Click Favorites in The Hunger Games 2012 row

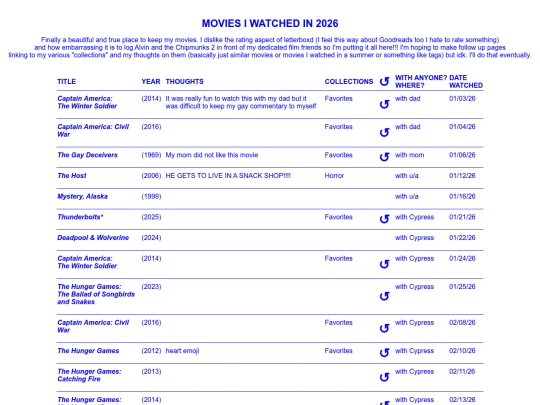pyautogui.click(x=339, y=351)
